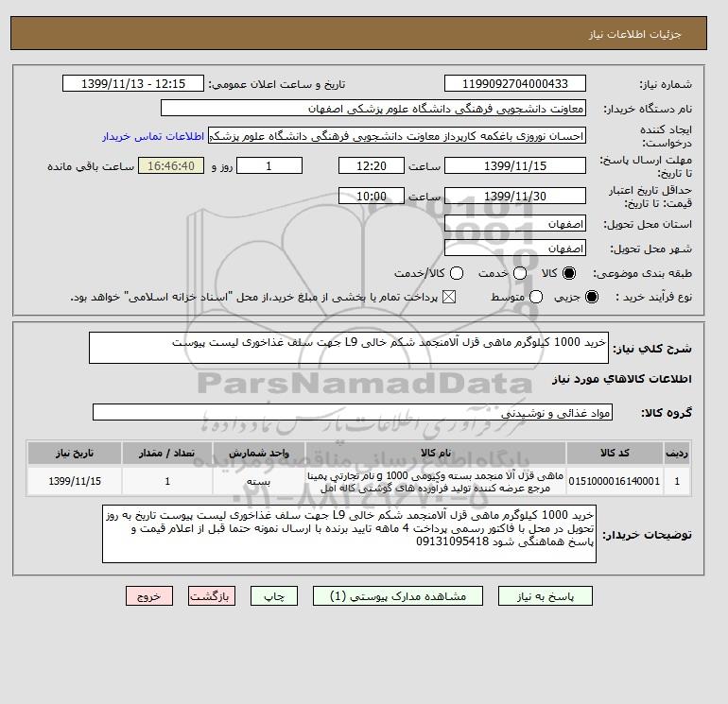The image size is (728, 704).
Task: Click the تعداد / مقدار column header
Action: (167, 453)
